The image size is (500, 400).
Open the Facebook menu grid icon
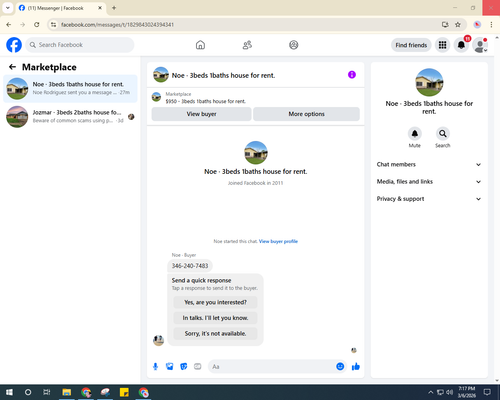point(442,45)
